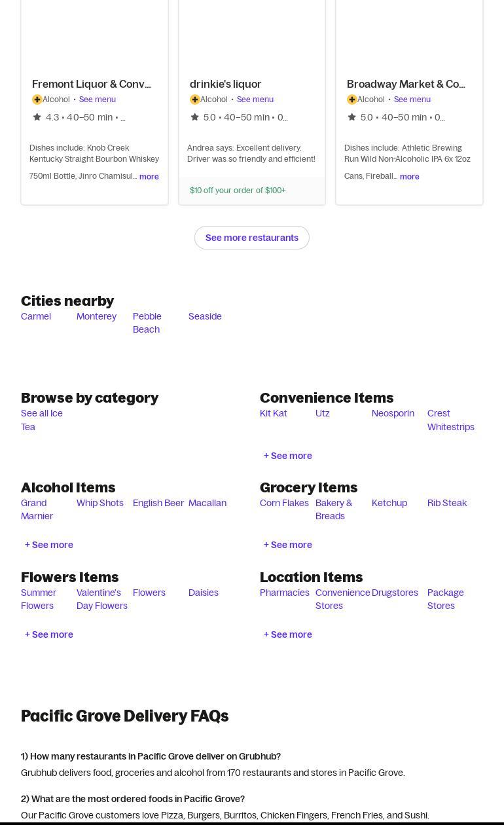Click the Alcohol badge icon on Broadway Market card
The width and height of the screenshot is (504, 825).
[x=352, y=99]
